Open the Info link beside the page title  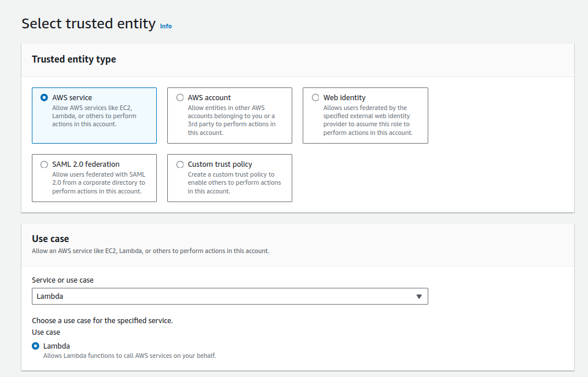(166, 26)
